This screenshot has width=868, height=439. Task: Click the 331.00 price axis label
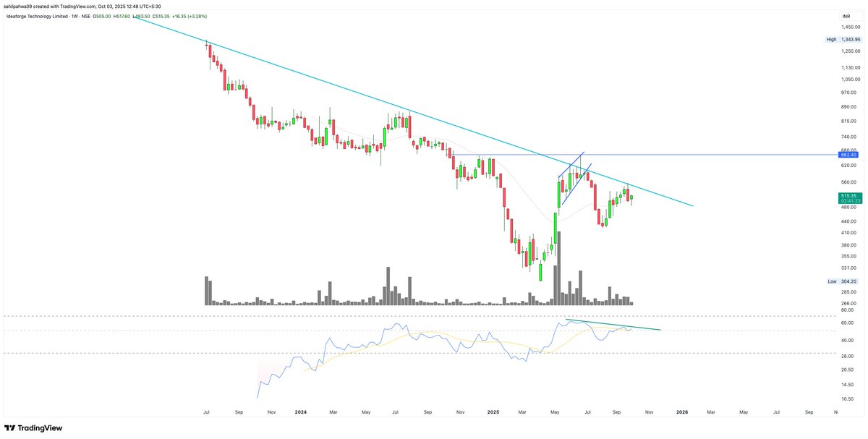pyautogui.click(x=848, y=268)
